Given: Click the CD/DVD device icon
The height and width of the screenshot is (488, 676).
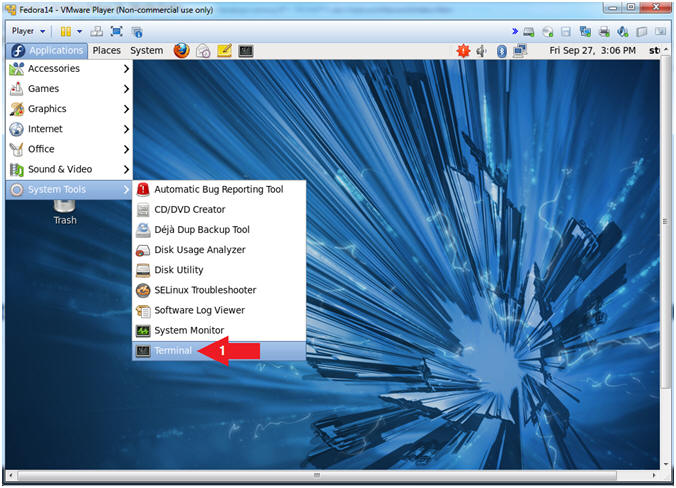Looking at the screenshot, I should pos(548,31).
